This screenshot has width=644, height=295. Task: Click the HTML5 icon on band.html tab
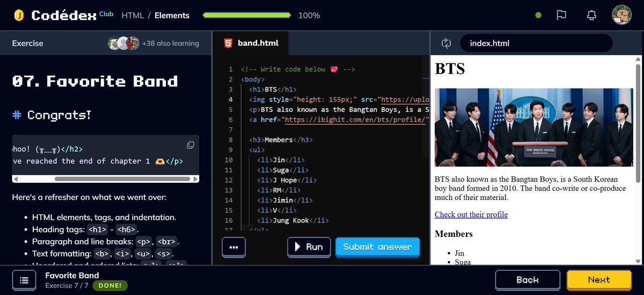click(x=228, y=43)
